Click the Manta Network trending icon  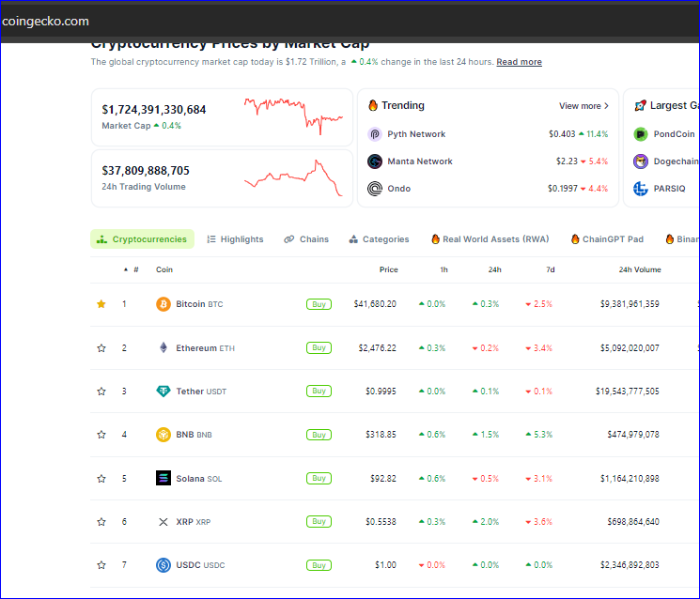pos(375,161)
